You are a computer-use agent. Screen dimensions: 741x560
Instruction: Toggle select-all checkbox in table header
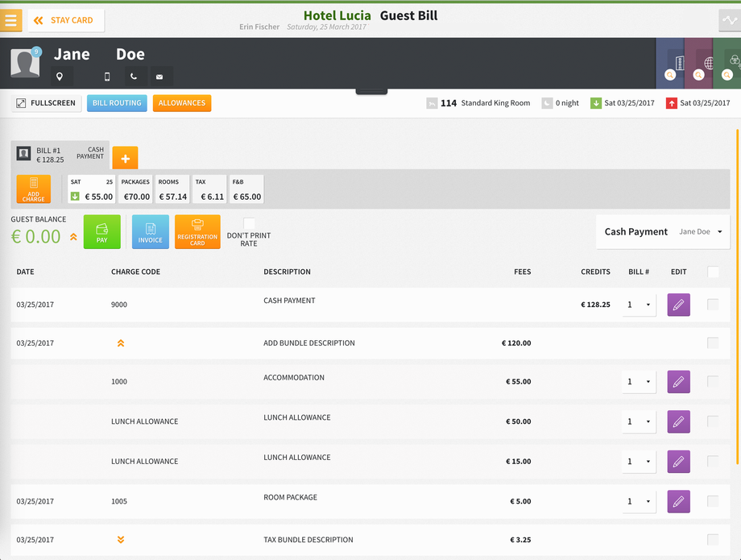(713, 272)
